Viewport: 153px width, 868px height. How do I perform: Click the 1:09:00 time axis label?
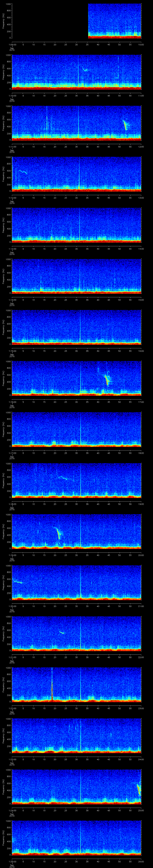(x=12, y=44)
